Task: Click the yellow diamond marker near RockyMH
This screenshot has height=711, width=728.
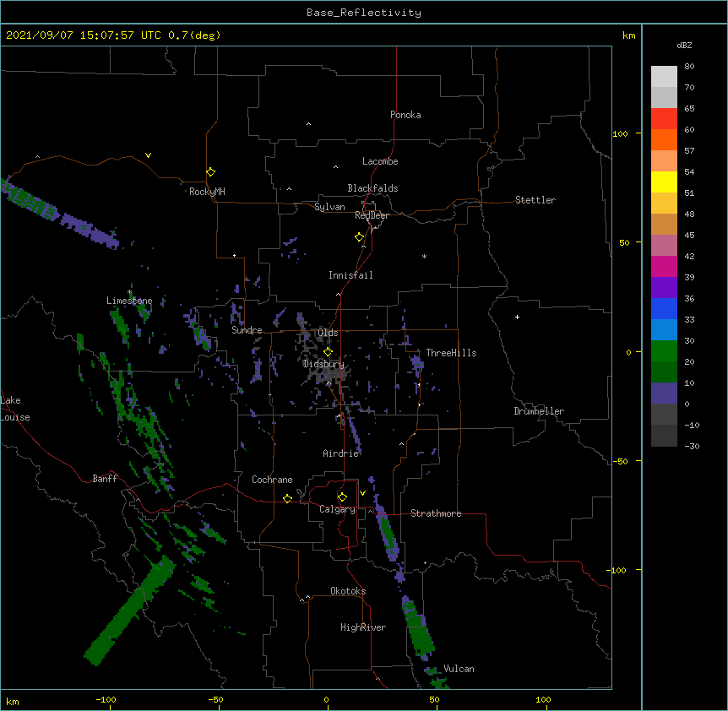Action: point(211,172)
